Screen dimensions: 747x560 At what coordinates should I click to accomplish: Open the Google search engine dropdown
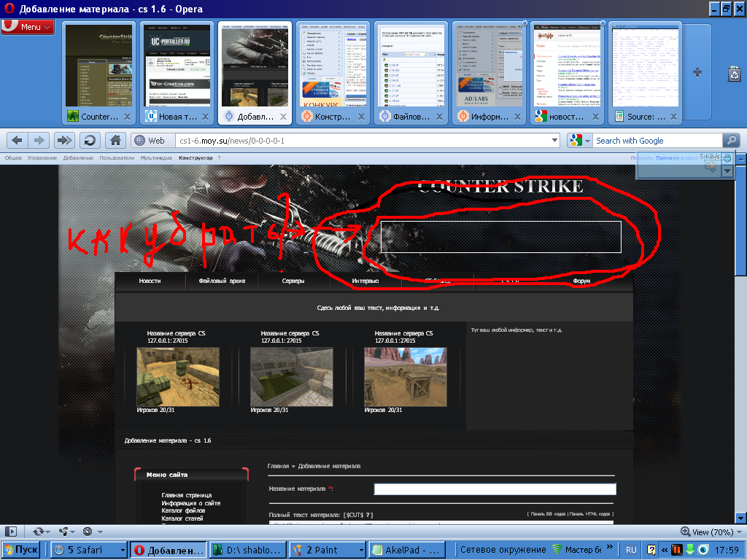click(x=580, y=141)
